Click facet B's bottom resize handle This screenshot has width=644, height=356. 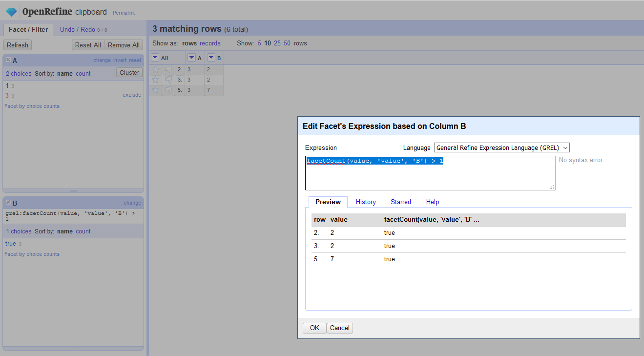coord(73,349)
